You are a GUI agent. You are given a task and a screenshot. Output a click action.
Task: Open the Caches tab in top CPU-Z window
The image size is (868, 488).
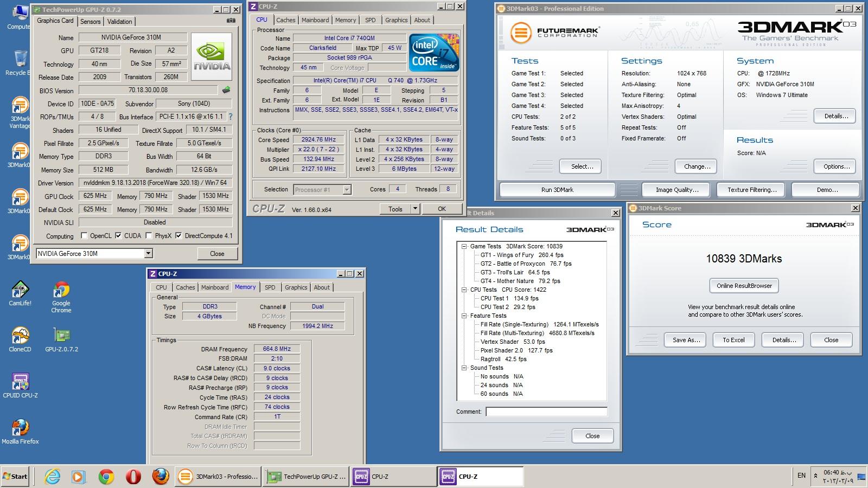tap(286, 20)
